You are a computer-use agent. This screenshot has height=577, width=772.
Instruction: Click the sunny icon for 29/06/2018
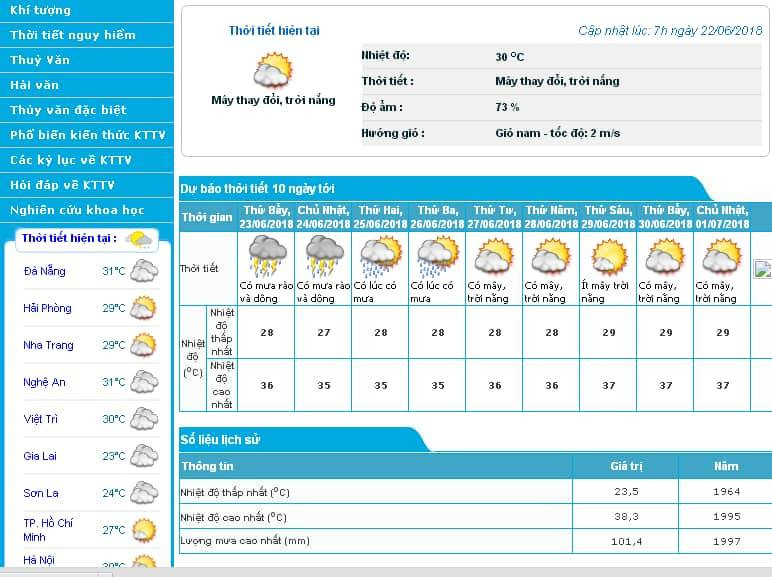608,258
